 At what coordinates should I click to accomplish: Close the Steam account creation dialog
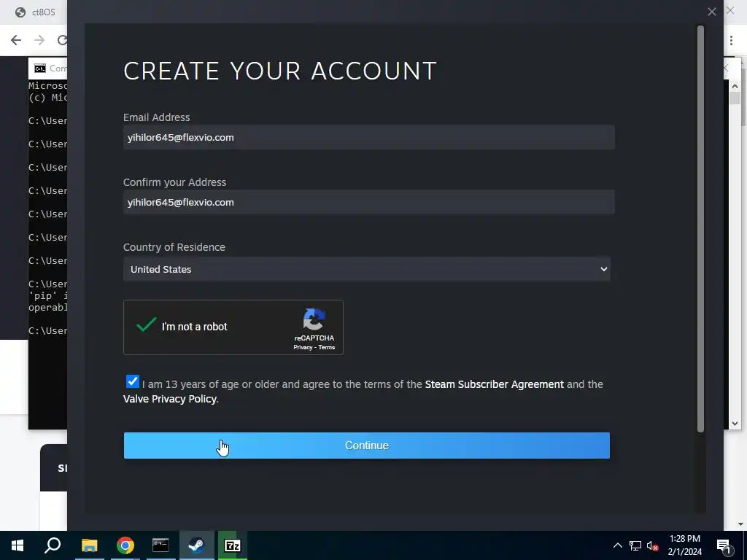click(712, 12)
